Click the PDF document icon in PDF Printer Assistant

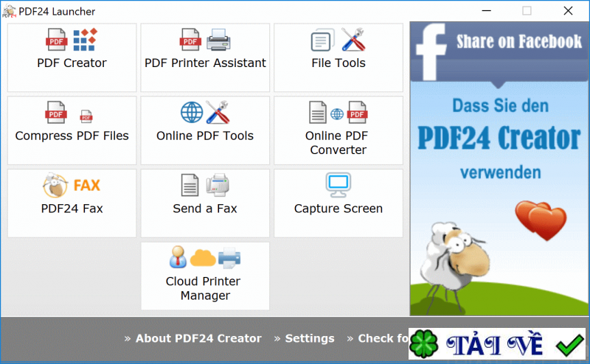pos(190,40)
